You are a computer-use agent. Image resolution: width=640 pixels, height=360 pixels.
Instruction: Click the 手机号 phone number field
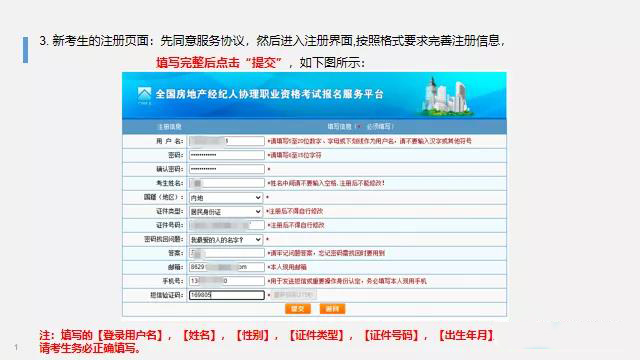pyautogui.click(x=227, y=281)
